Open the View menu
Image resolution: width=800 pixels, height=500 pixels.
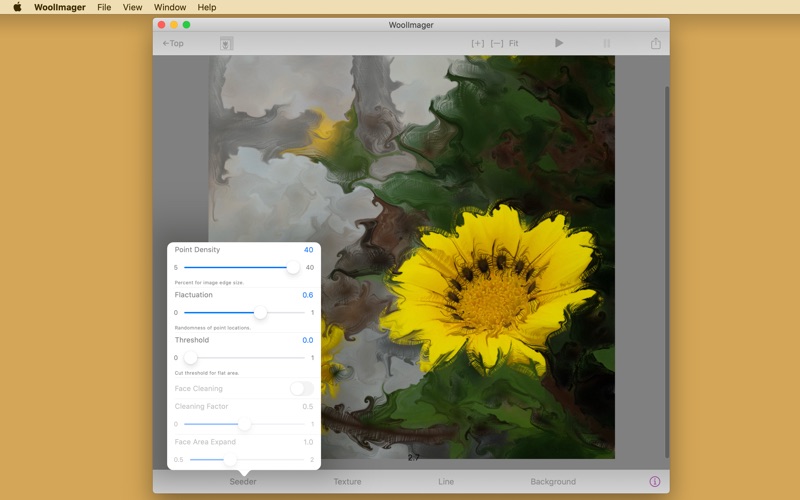[x=132, y=7]
